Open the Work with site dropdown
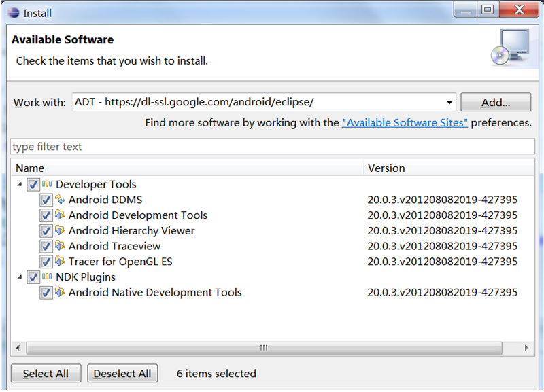544x392 pixels. [x=449, y=102]
